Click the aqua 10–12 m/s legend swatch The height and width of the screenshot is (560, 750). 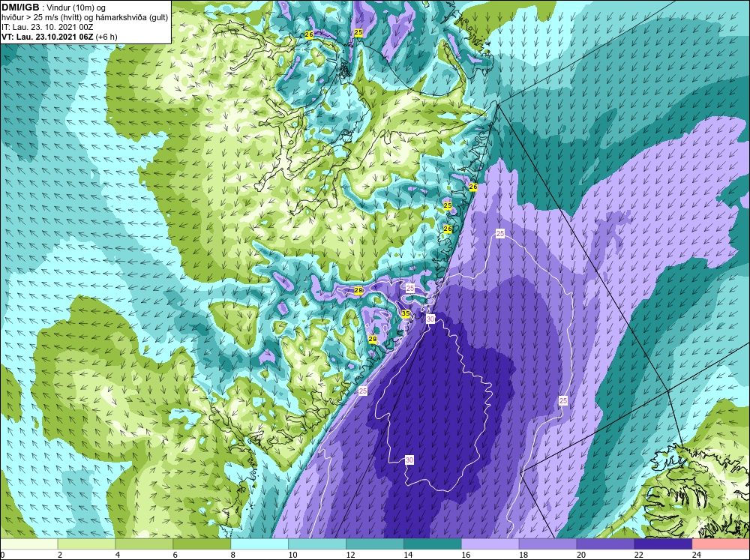click(317, 544)
